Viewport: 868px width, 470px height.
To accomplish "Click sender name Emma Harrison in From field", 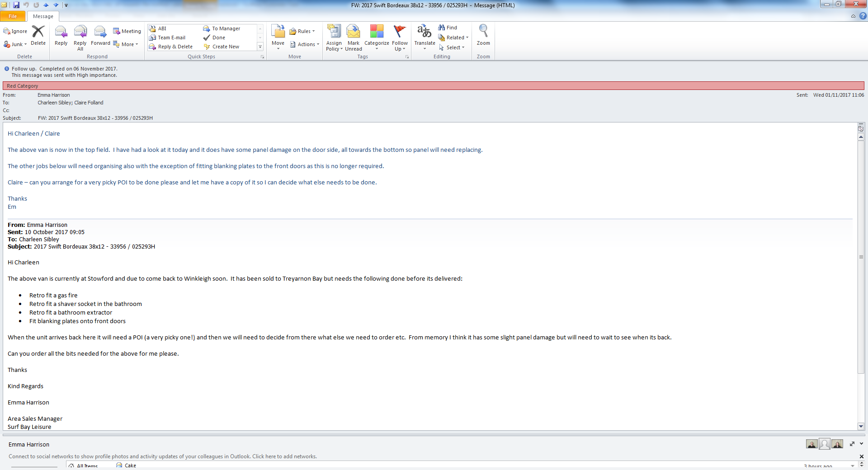I will [x=54, y=95].
